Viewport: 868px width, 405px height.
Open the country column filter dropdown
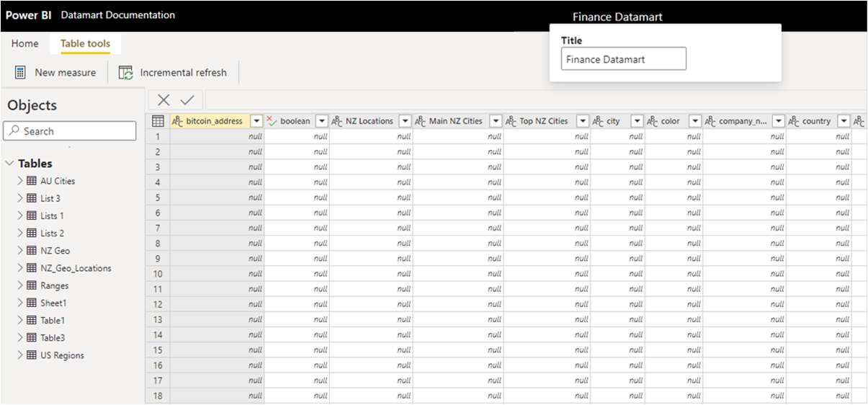[x=844, y=121]
